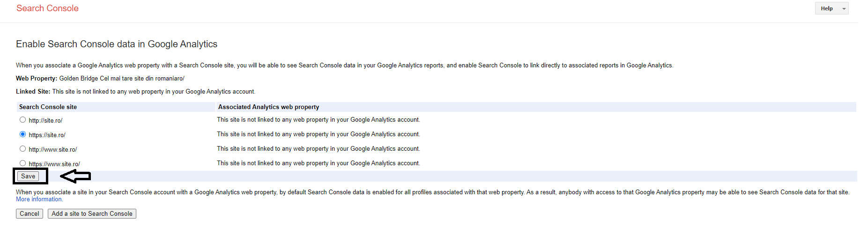Click the Search Console logo title
The width and height of the screenshot is (868, 249).
click(x=47, y=8)
